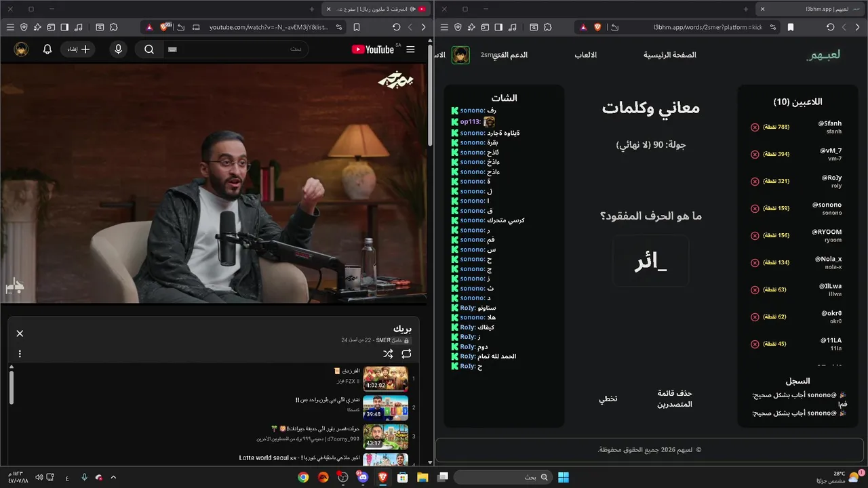Screen dimensions: 868x488
Task: Click the playlist panel scrollbar
Action: tap(11, 388)
